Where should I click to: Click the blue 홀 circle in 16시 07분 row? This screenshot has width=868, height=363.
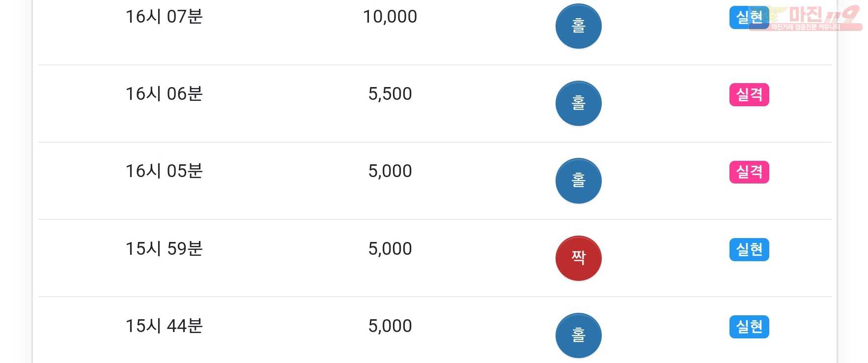point(578,26)
